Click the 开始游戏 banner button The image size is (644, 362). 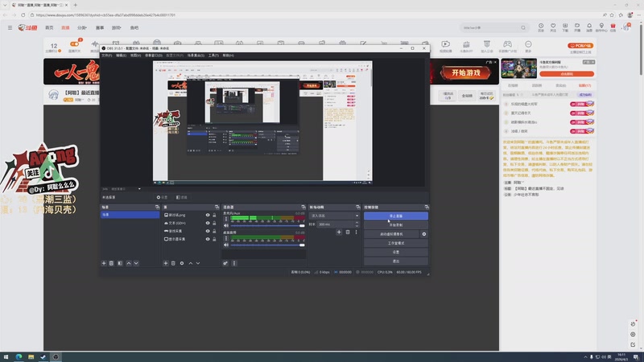click(x=466, y=72)
